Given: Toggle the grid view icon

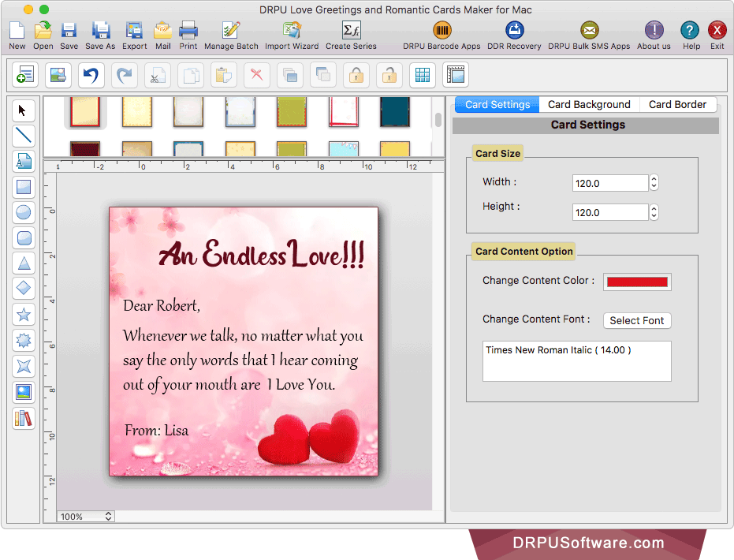Looking at the screenshot, I should click(x=423, y=74).
